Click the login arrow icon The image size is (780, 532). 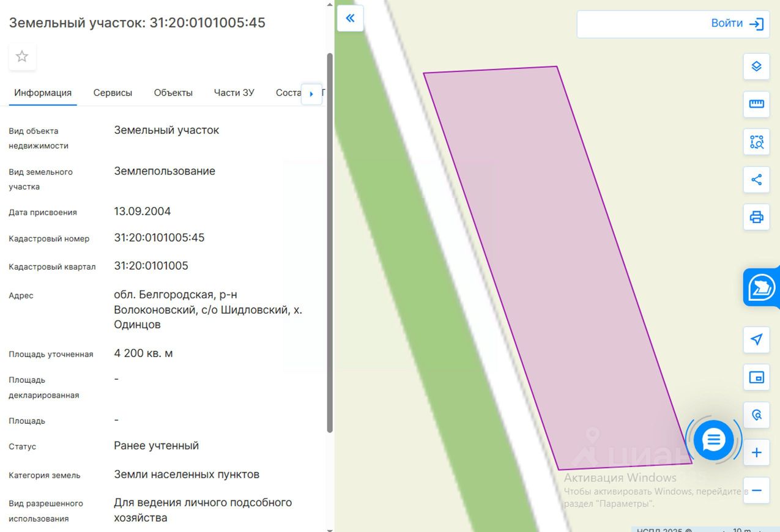point(757,24)
